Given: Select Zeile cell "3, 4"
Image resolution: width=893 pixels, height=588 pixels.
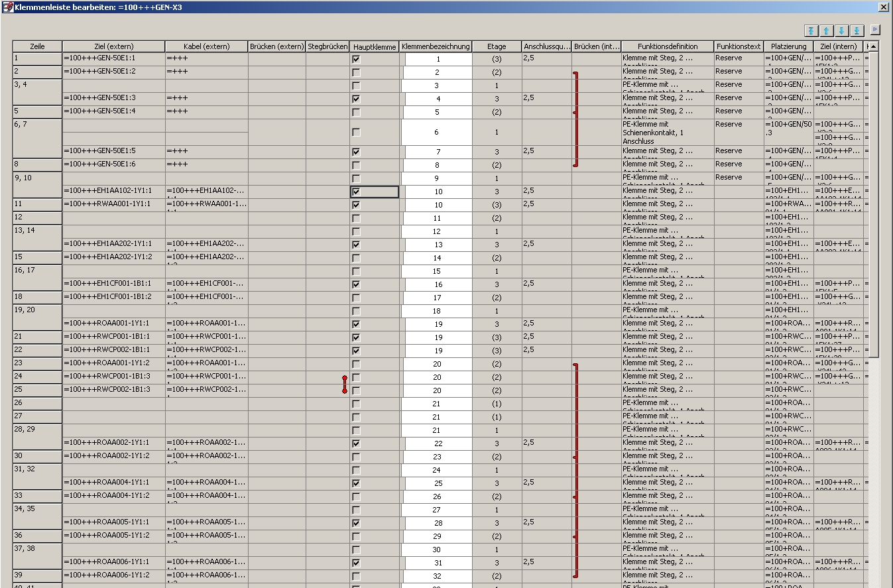Looking at the screenshot, I should (37, 93).
